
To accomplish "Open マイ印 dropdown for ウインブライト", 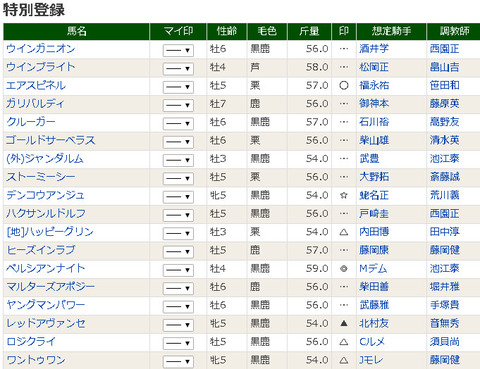I will pyautogui.click(x=178, y=69).
